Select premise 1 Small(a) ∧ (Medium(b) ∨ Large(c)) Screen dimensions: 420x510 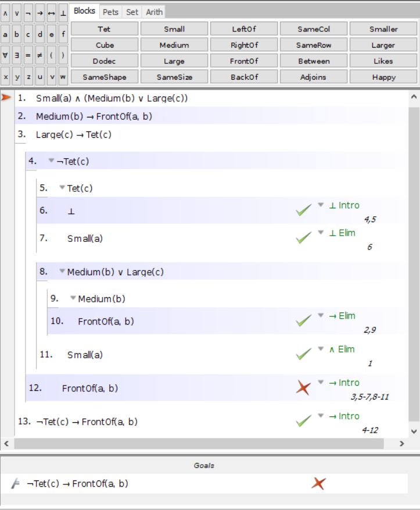coord(112,98)
